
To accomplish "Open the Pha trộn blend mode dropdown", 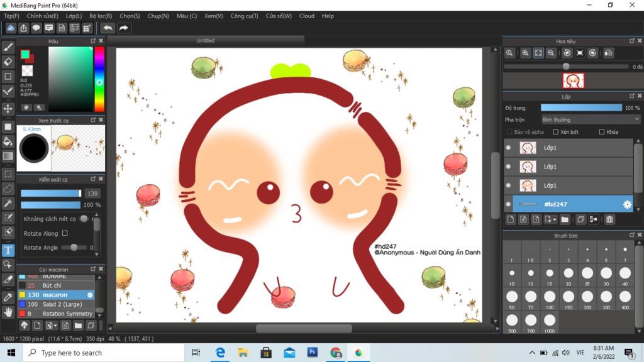I will (591, 119).
